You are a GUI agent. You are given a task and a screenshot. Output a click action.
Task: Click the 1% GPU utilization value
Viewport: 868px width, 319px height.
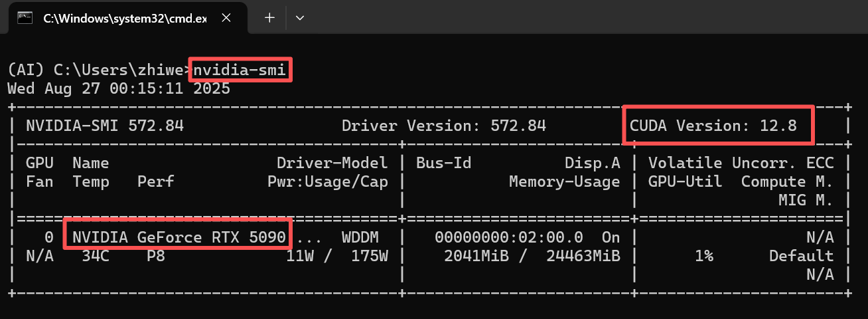(704, 256)
